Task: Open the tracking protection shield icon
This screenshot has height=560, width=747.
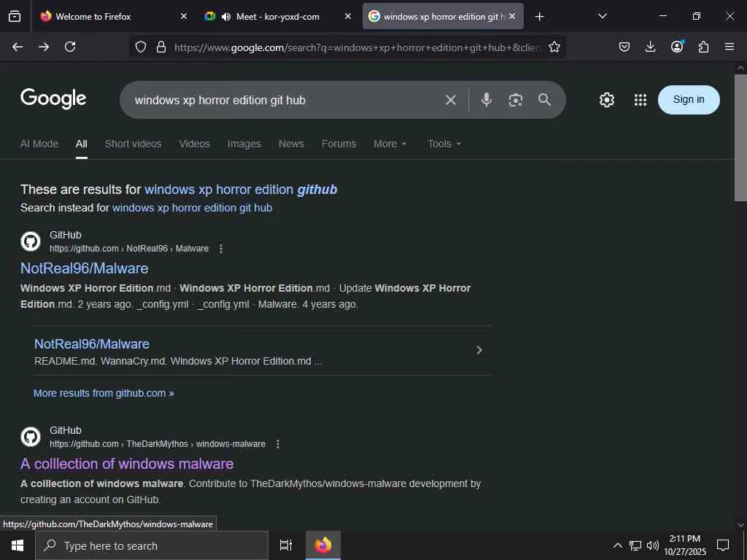Action: (x=141, y=47)
